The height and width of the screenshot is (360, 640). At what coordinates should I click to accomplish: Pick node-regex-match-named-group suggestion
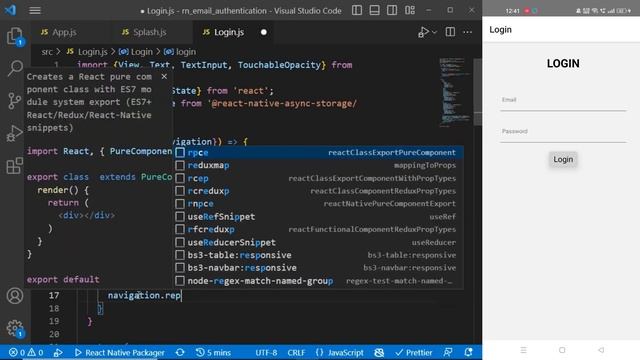[318, 281]
